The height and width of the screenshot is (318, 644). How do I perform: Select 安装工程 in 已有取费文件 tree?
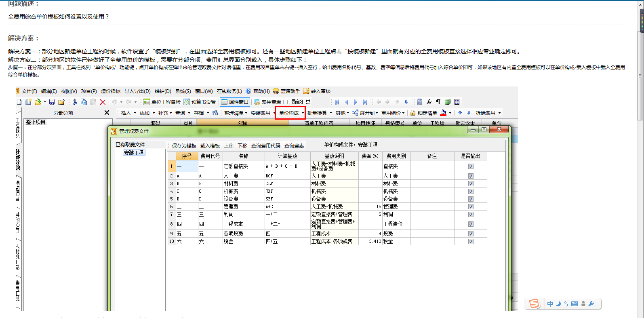click(134, 153)
